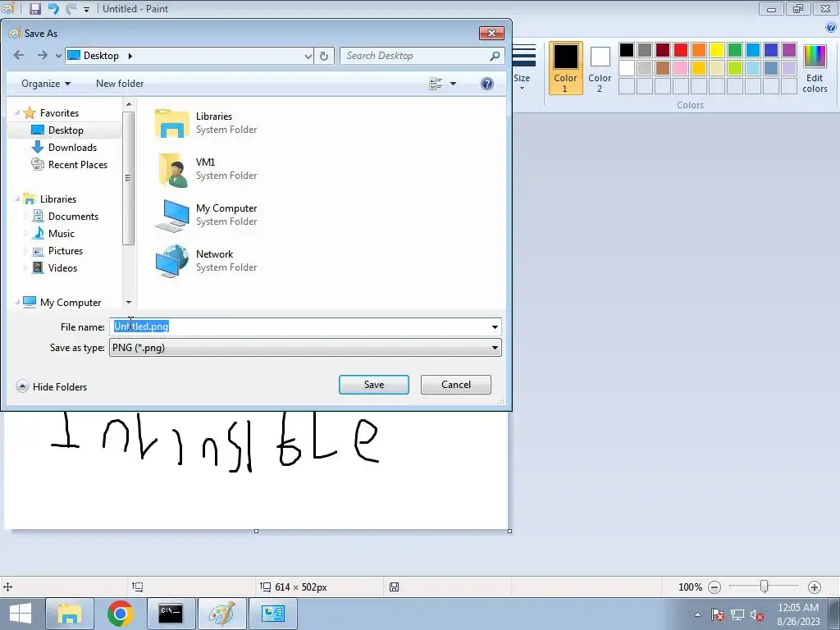
Task: Open the Windows Start button
Action: (x=21, y=614)
